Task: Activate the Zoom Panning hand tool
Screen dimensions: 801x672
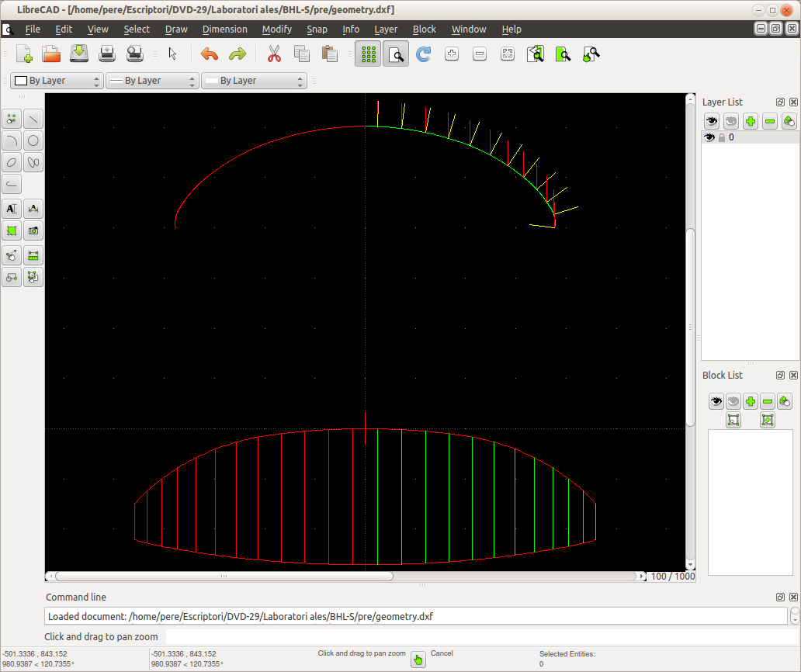Action: click(x=591, y=54)
